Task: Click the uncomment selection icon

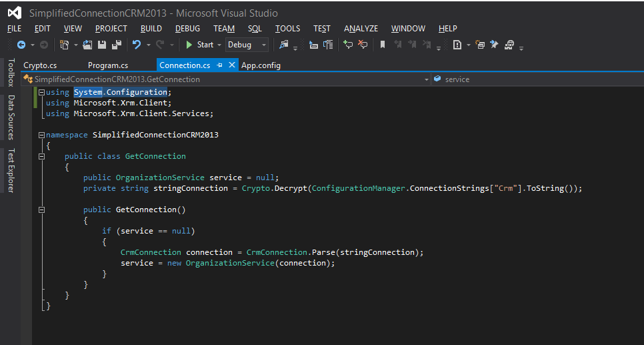Action: pyautogui.click(x=363, y=45)
